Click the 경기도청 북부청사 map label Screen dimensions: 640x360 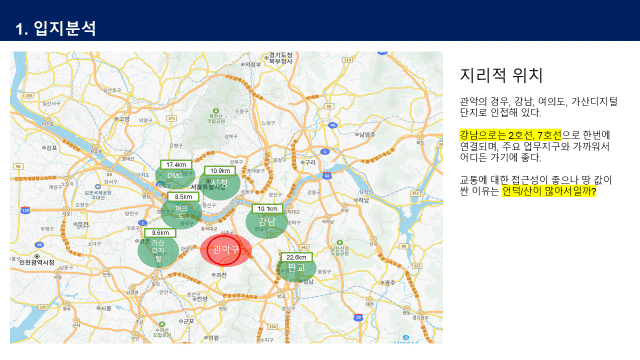coord(281,58)
